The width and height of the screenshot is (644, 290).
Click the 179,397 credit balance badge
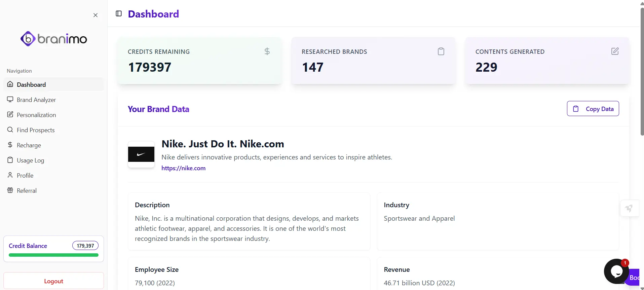click(x=85, y=246)
